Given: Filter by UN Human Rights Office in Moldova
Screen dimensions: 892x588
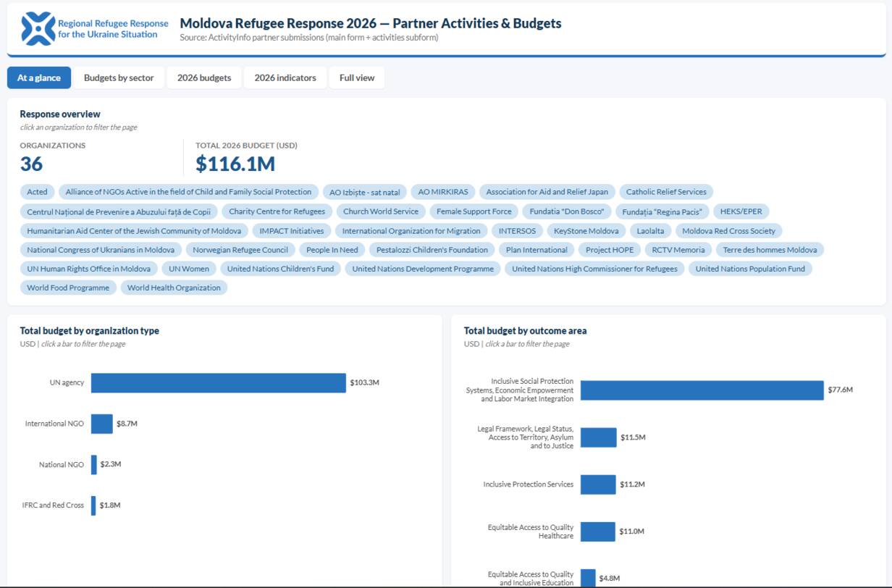Looking at the screenshot, I should pyautogui.click(x=88, y=269).
